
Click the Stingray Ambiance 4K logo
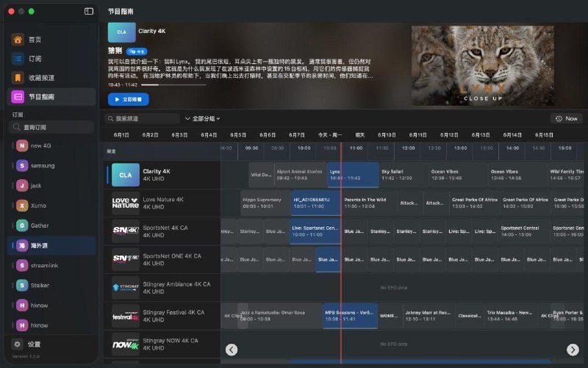pyautogui.click(x=126, y=288)
